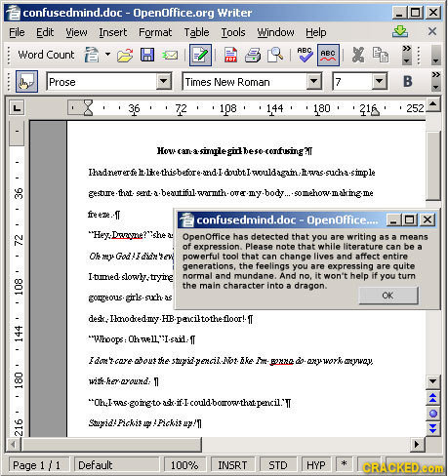Open the Tools menu
The height and width of the screenshot is (476, 448).
click(233, 32)
